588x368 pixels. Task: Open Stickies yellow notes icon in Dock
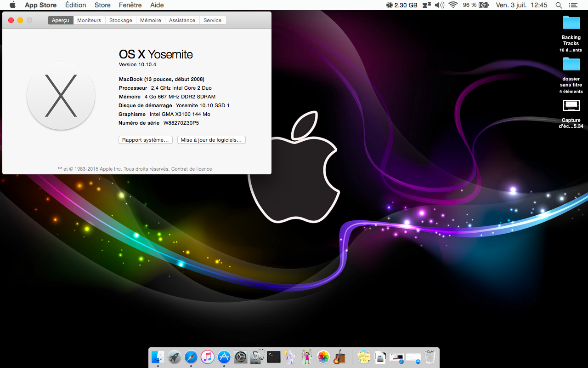(364, 357)
